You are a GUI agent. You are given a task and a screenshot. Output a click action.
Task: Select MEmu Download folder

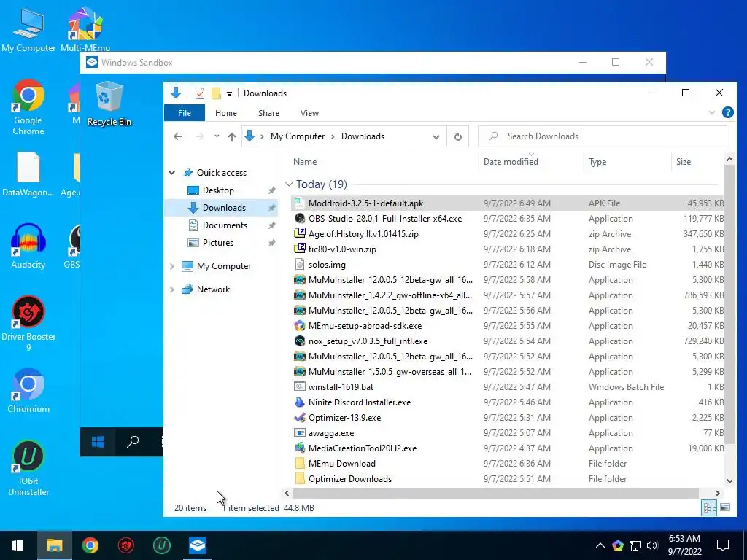click(508, 463)
